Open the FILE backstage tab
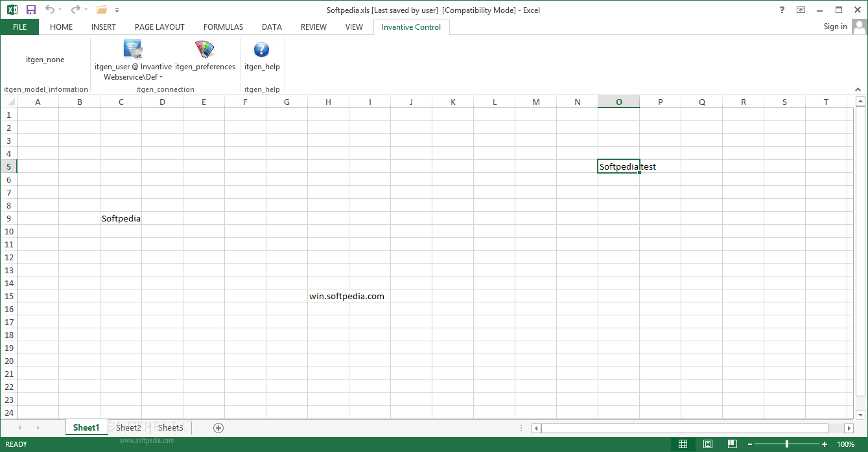Screen dimensions: 868x452 tap(19, 27)
